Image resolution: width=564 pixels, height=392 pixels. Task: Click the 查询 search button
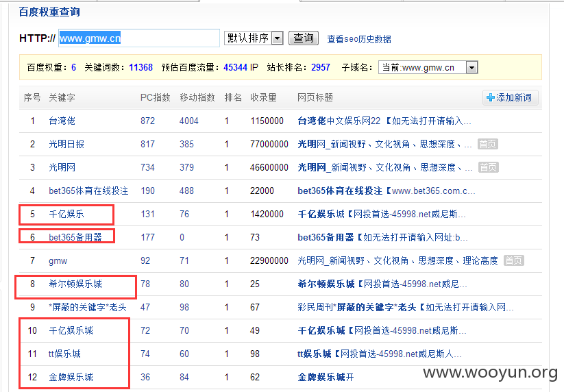(304, 38)
